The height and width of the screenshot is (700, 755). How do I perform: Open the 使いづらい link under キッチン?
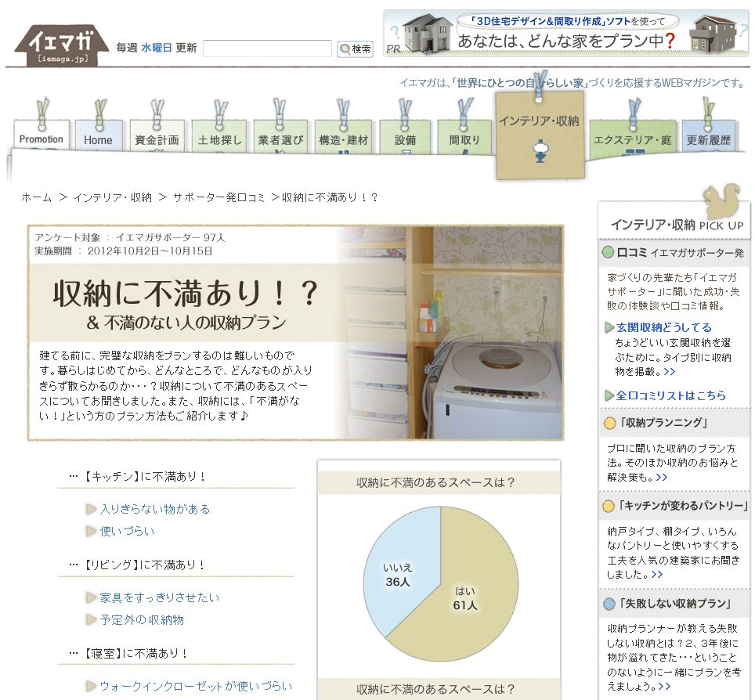(127, 531)
